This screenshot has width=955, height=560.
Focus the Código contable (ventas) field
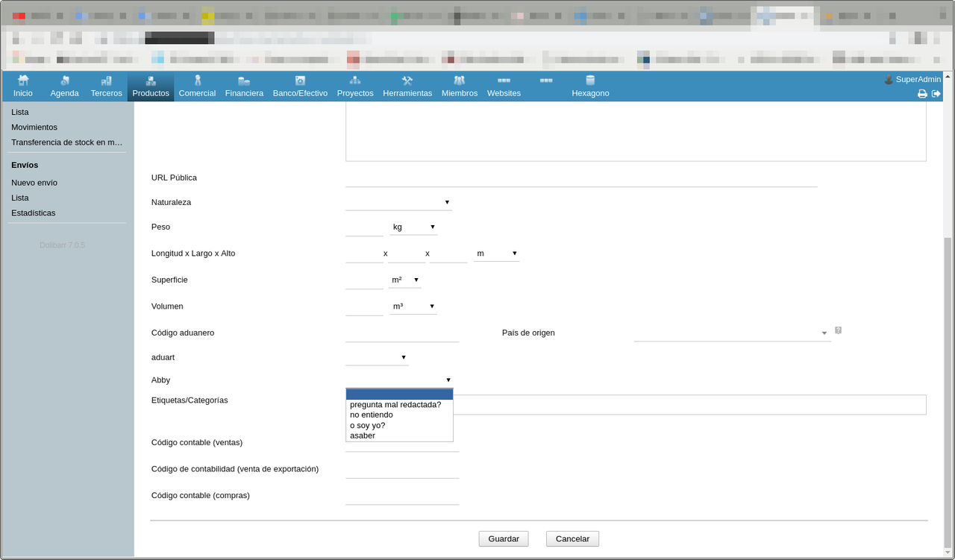point(402,445)
